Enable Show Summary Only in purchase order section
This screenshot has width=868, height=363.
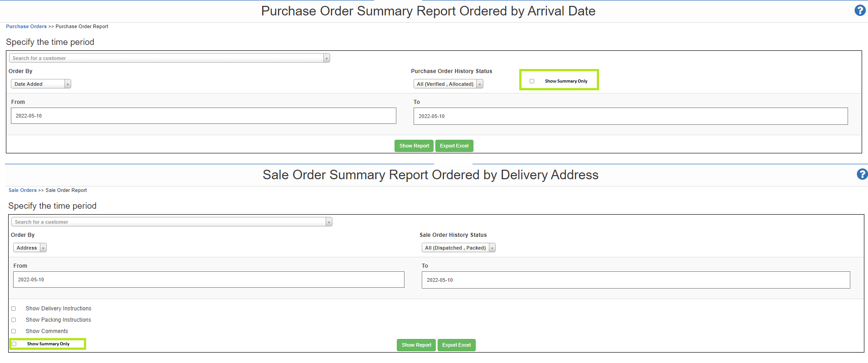click(532, 81)
